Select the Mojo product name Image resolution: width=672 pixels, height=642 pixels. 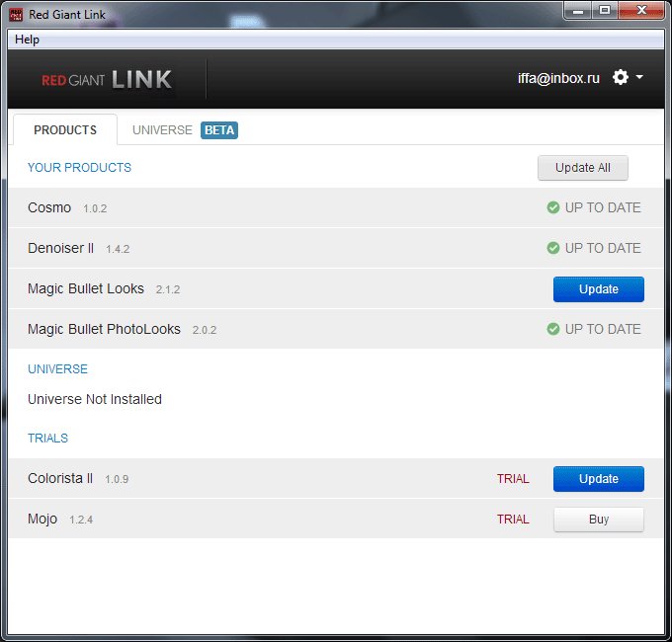click(42, 519)
